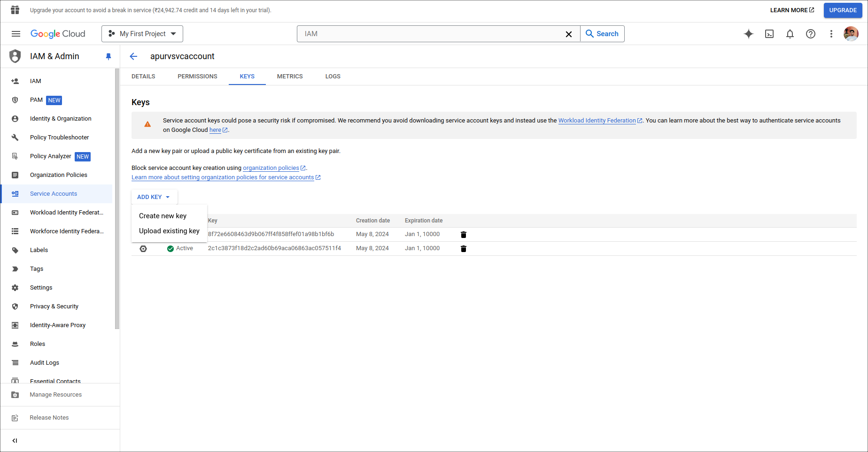
Task: Activate the Cloud Shell terminal icon
Action: (x=769, y=34)
